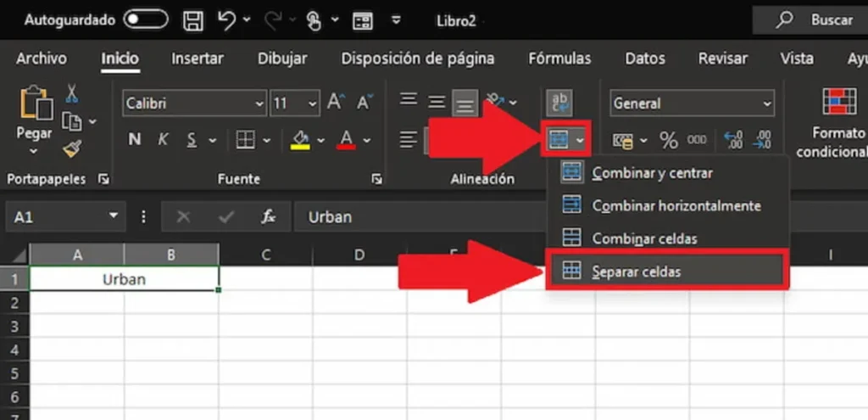Viewport: 868px width, 420px height.
Task: Click the borders icon
Action: 245,140
